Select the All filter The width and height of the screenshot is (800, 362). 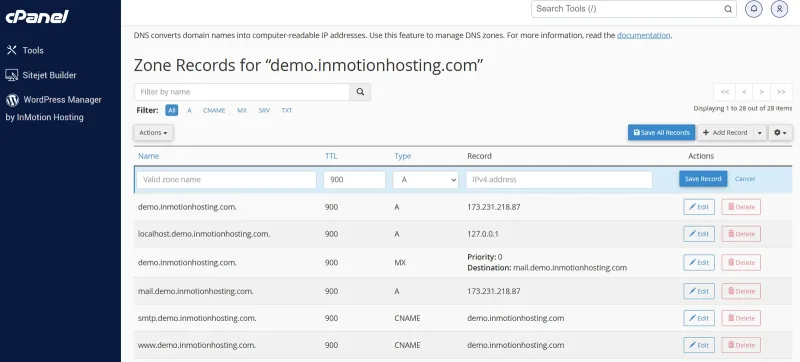(x=171, y=110)
